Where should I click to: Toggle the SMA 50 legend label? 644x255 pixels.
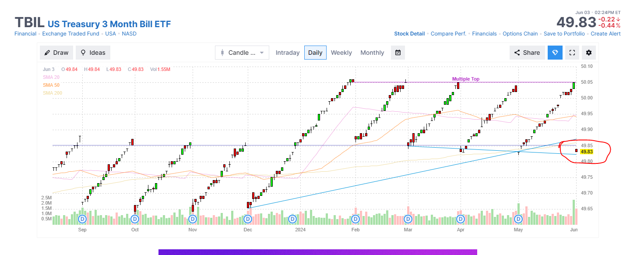tap(51, 85)
